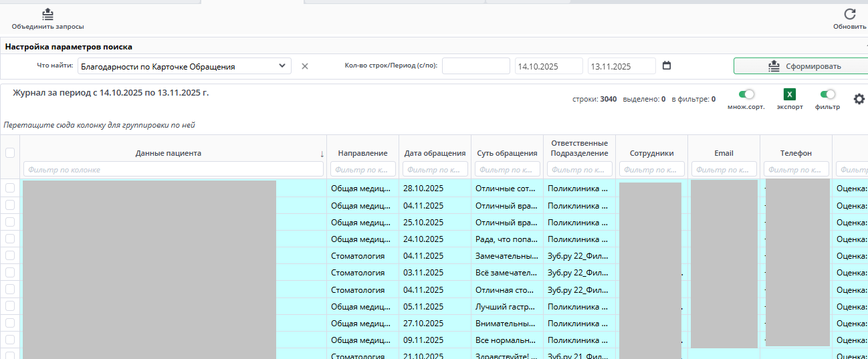Viewport: 868px width, 359px height.
Task: Click the Данные пациента column filter field
Action: tap(173, 169)
